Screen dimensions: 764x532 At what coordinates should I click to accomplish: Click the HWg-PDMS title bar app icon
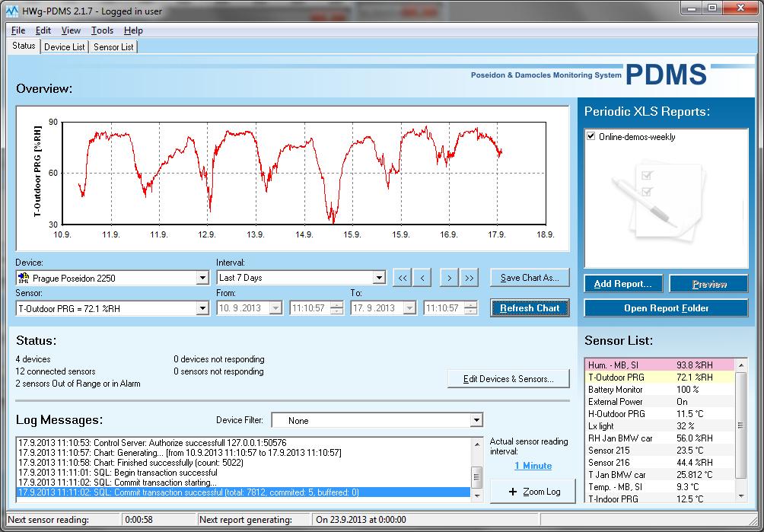coord(11,10)
